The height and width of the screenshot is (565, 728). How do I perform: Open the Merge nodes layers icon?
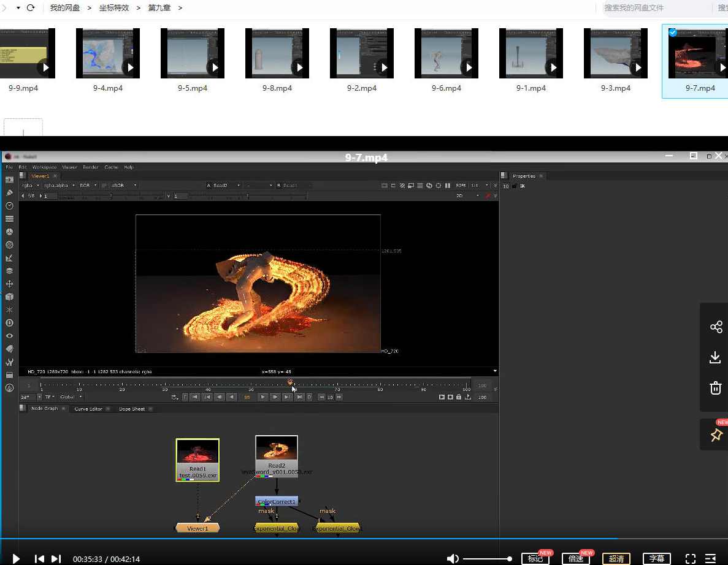[9, 271]
